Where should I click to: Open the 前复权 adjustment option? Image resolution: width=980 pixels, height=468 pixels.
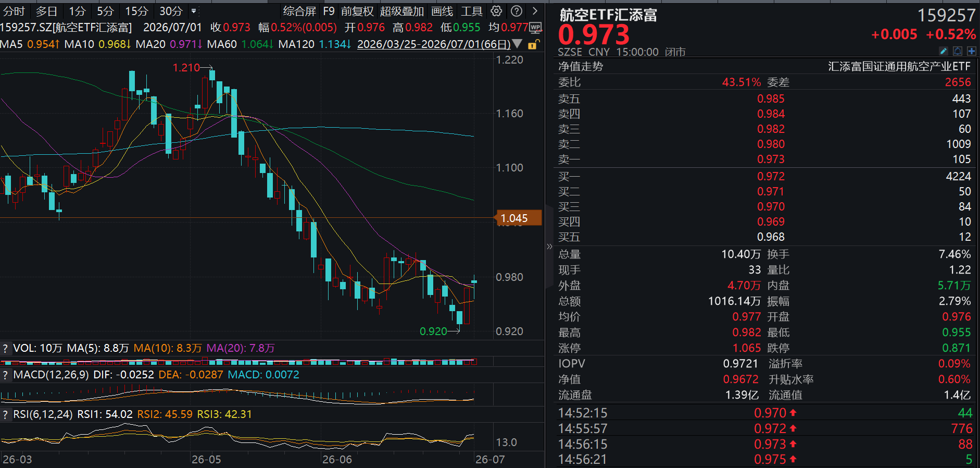pos(357,11)
